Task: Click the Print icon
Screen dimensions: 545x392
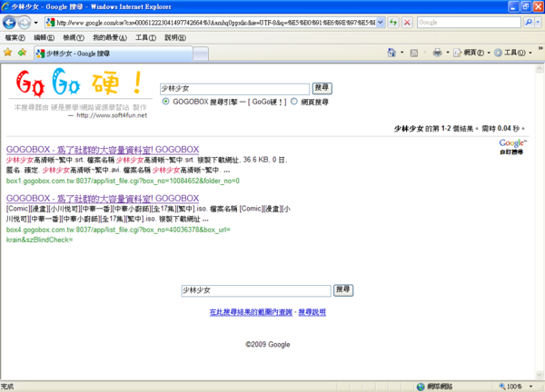Action: pos(437,53)
